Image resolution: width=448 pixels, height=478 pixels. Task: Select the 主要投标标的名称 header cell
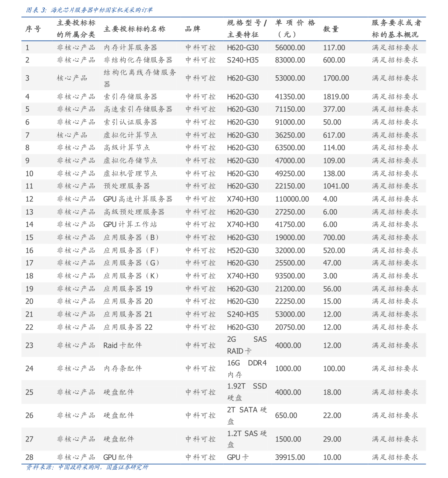[x=134, y=29]
